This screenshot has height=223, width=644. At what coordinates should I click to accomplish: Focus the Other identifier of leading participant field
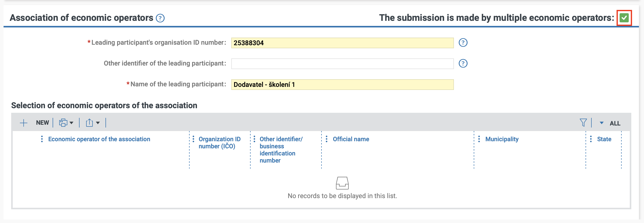point(342,64)
